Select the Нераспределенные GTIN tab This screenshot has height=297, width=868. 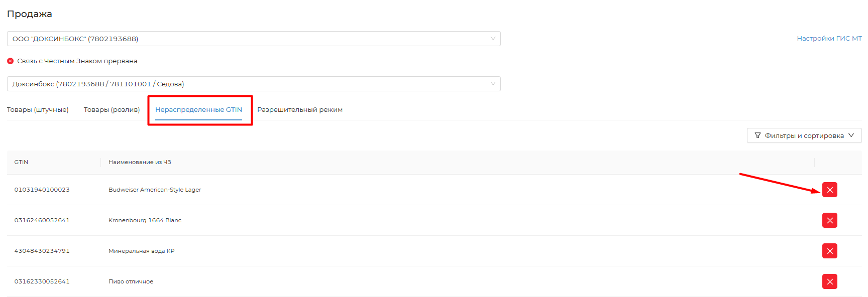tap(198, 109)
